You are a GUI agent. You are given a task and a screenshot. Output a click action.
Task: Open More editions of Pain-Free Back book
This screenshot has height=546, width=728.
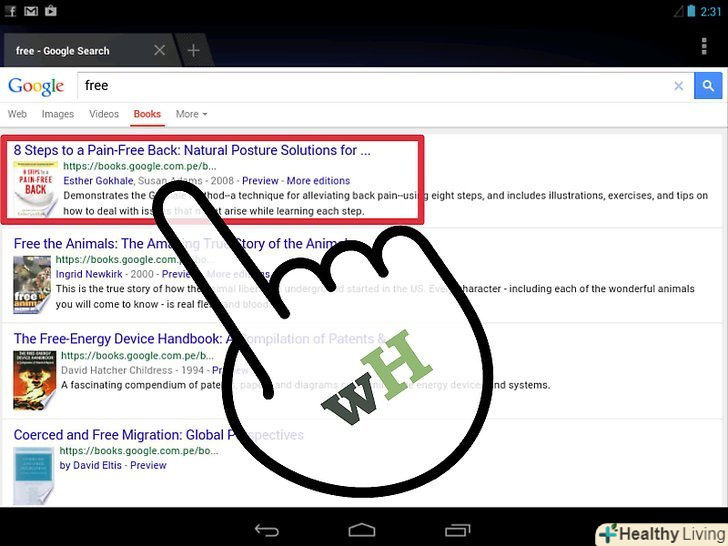pos(318,181)
